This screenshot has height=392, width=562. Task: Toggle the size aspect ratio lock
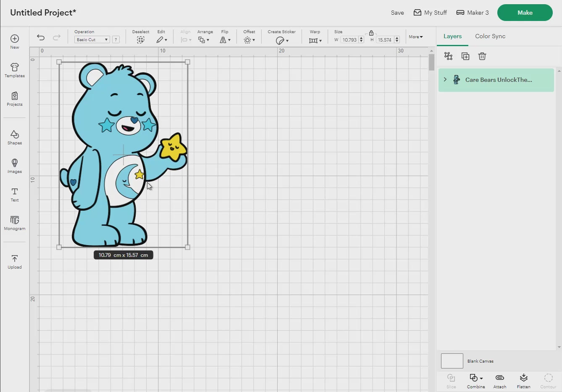(371, 33)
